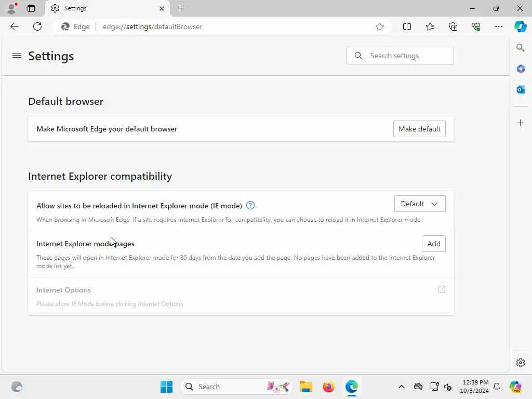Click the IE mode help icon
Screen dimensions: 532x399
point(250,205)
